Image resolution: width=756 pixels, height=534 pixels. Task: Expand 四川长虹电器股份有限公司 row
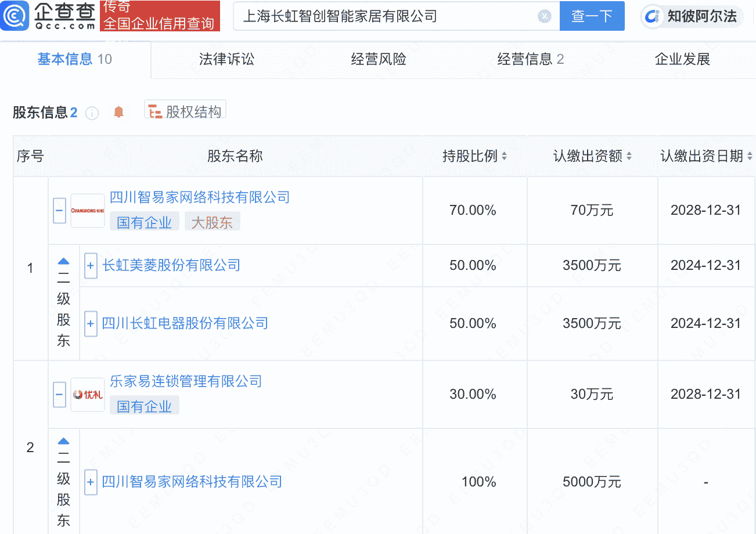point(91,323)
